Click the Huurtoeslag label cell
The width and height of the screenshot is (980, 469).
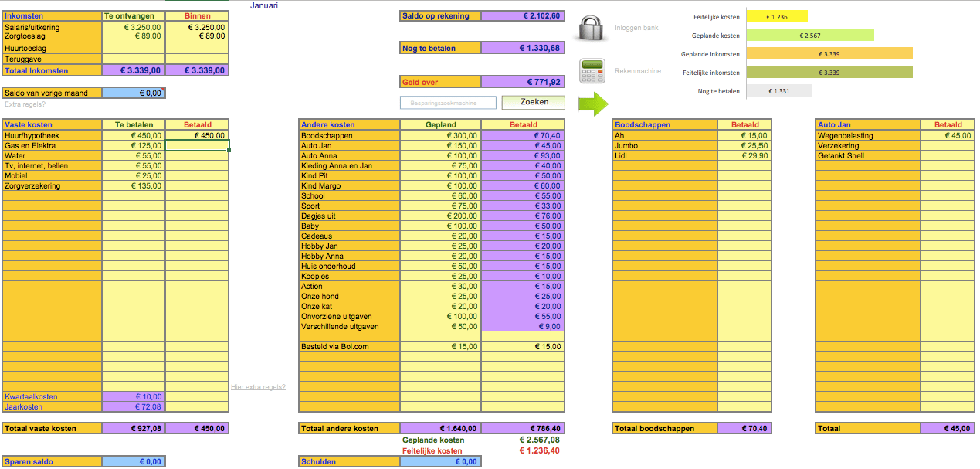click(53, 48)
